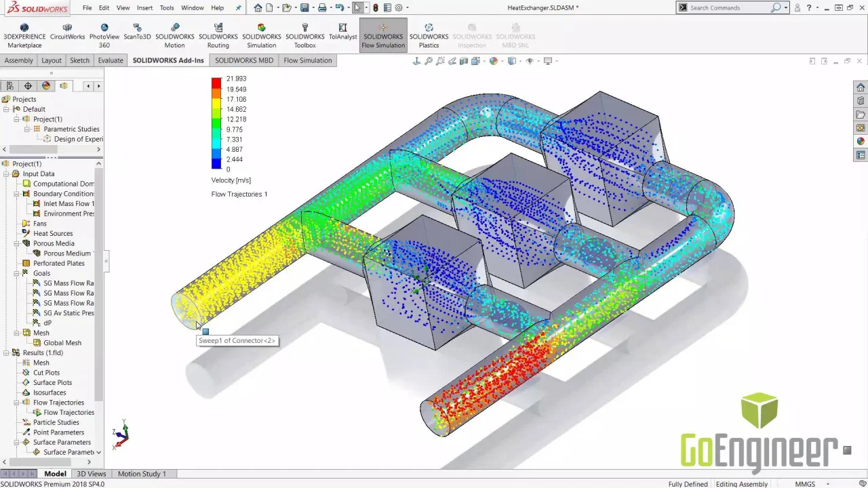The height and width of the screenshot is (488, 868).
Task: Open the Insert menu
Action: [x=144, y=8]
